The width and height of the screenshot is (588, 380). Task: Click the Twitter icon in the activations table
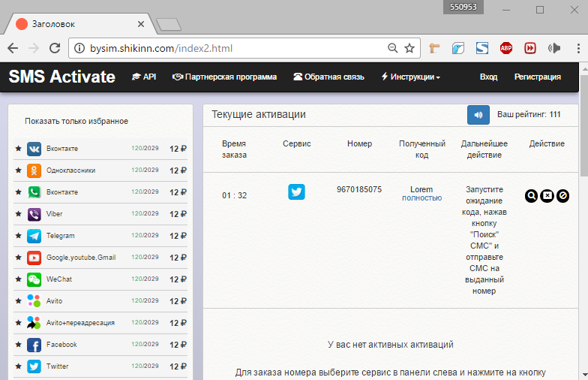(296, 192)
